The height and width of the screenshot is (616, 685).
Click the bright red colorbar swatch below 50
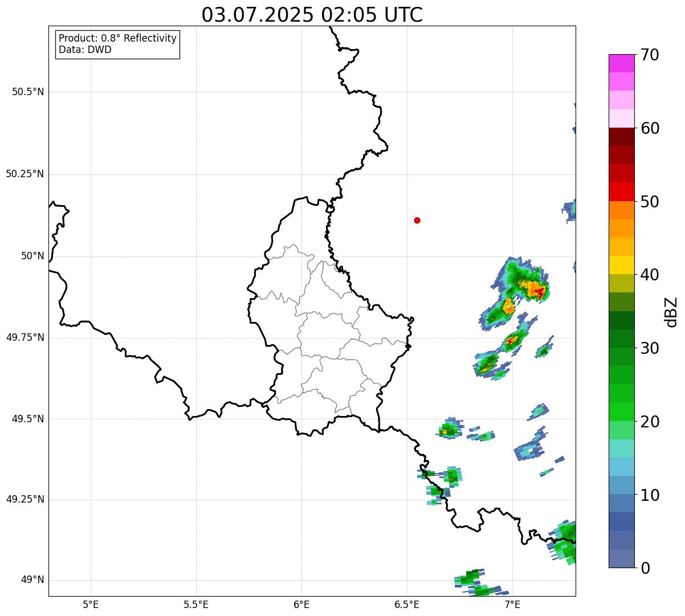(621, 192)
